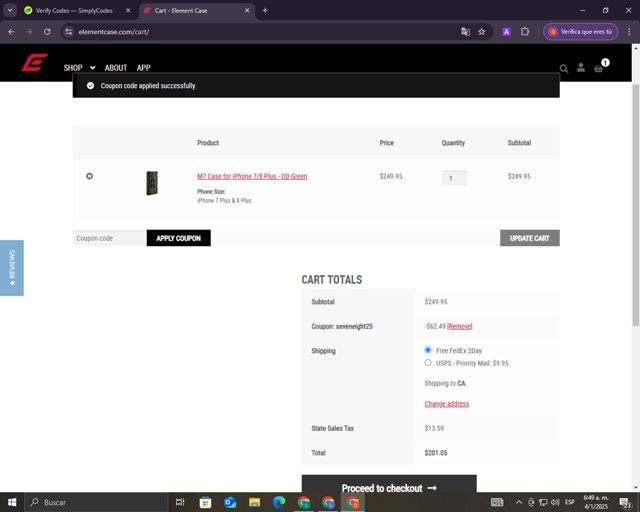Open Microsoft Store from taskbar

(x=205, y=502)
